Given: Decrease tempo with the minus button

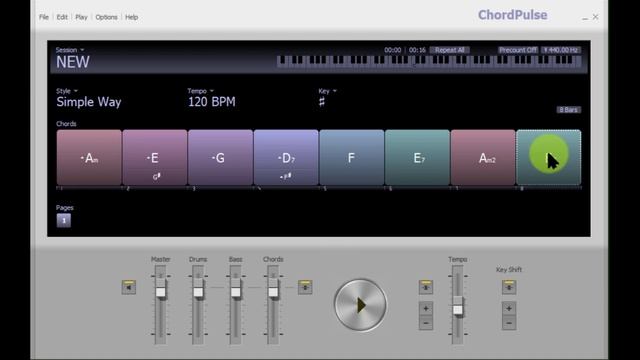Looking at the screenshot, I should pyautogui.click(x=426, y=323).
